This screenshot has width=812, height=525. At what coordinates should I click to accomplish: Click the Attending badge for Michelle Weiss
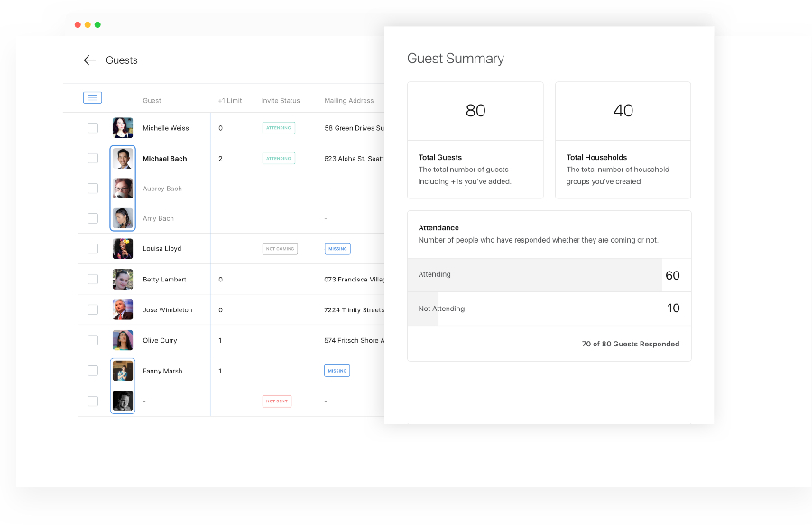coord(279,128)
